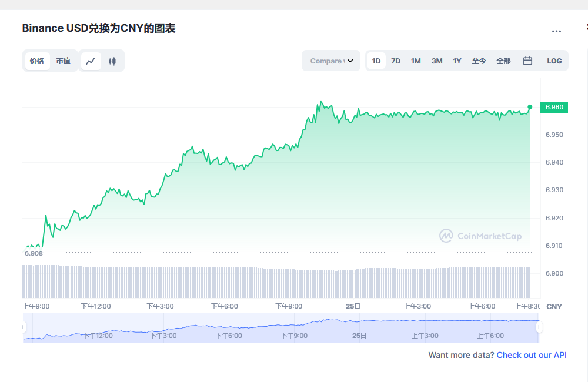
Task: Click the 6.910 y-axis label
Action: click(554, 246)
